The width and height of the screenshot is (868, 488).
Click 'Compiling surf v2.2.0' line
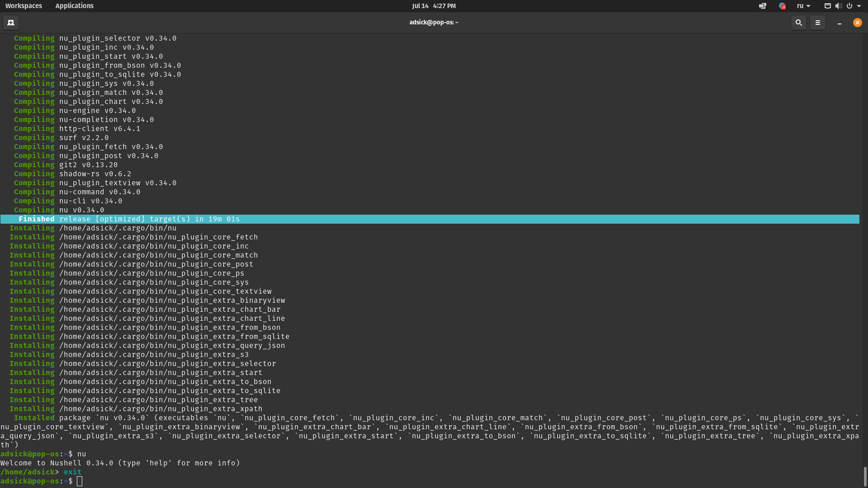[x=61, y=138]
